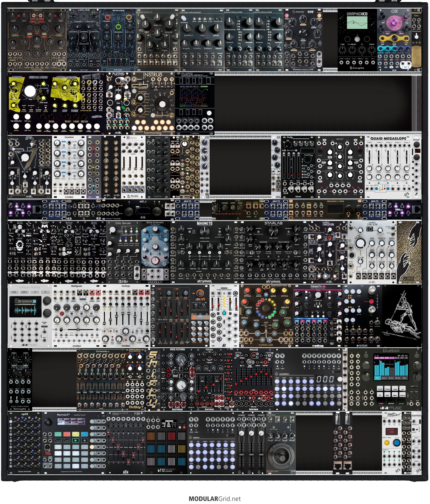Open the Befaco Percall module
Screen dimensions: 430x504
coord(209,379)
